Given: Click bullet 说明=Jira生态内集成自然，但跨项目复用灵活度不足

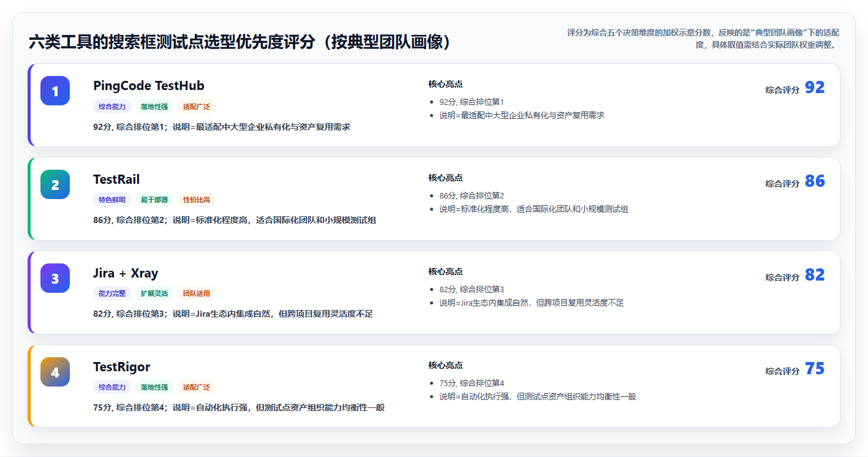Looking at the screenshot, I should pyautogui.click(x=532, y=303).
